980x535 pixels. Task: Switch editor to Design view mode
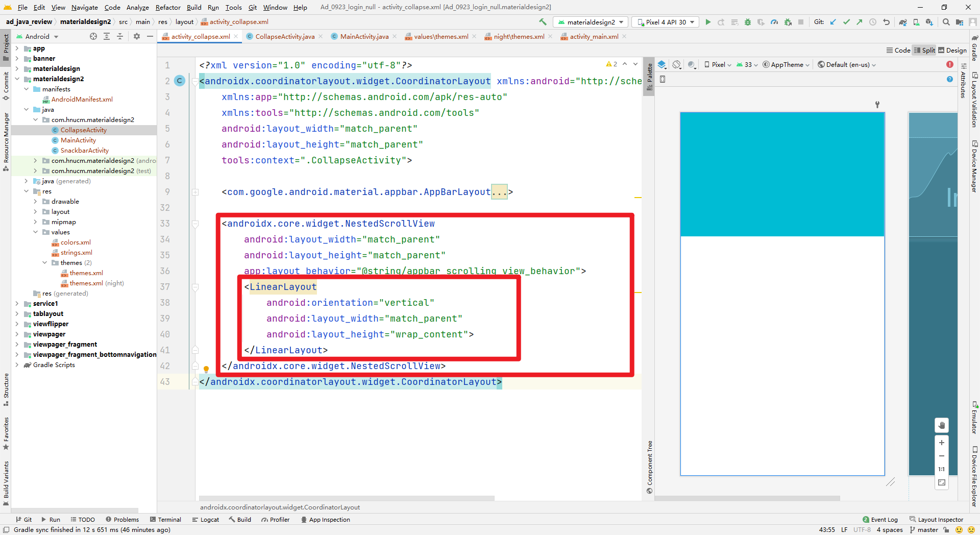(x=952, y=50)
